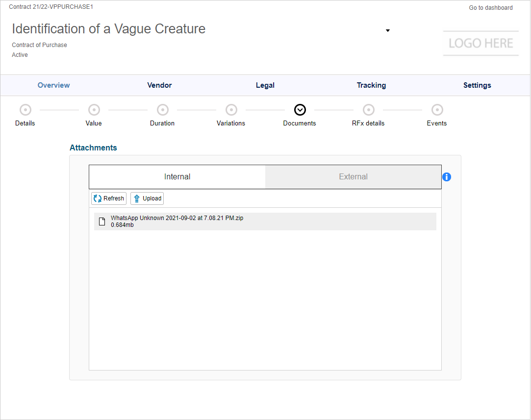Open the Tracking tab
Viewport: 531px width, 420px height.
coord(371,85)
